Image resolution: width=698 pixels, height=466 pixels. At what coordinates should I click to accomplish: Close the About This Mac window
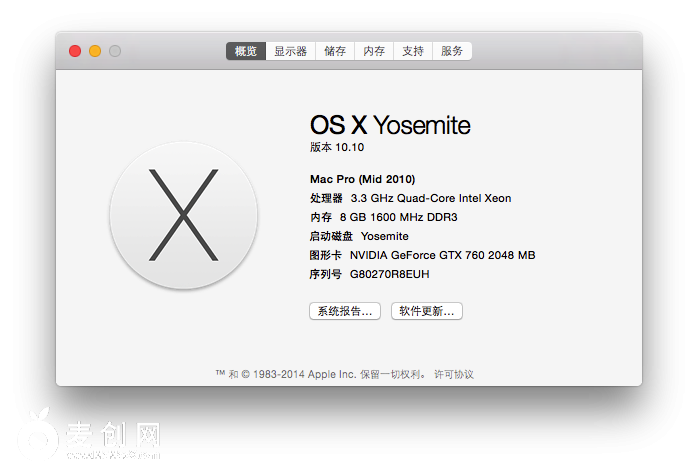click(75, 51)
